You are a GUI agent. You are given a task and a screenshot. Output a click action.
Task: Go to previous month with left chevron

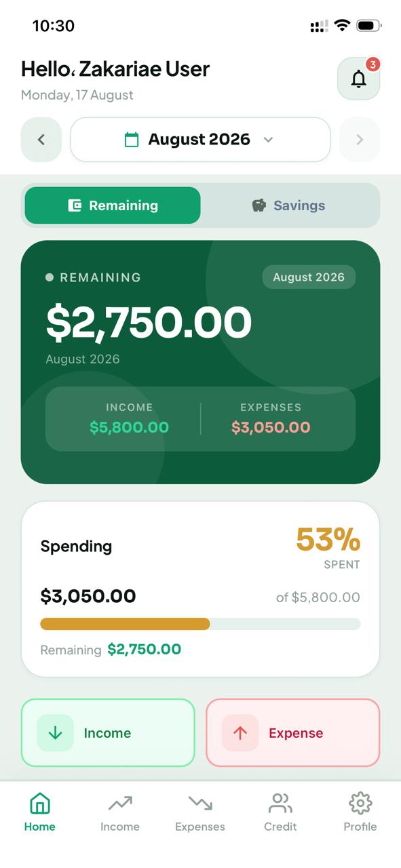click(41, 140)
